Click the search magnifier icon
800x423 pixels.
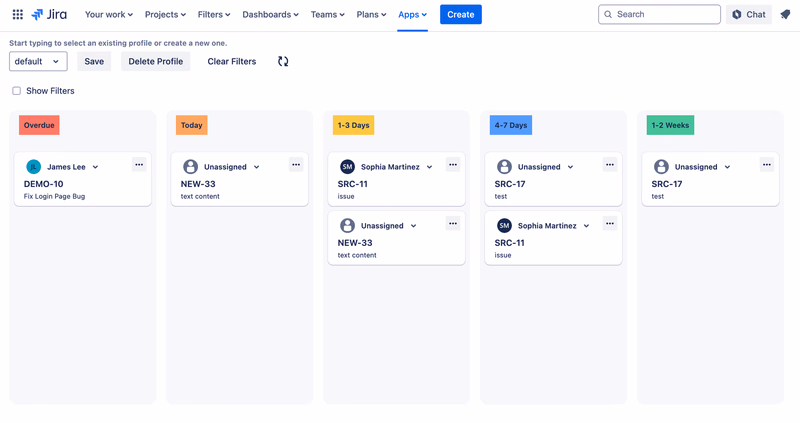pyautogui.click(x=608, y=14)
